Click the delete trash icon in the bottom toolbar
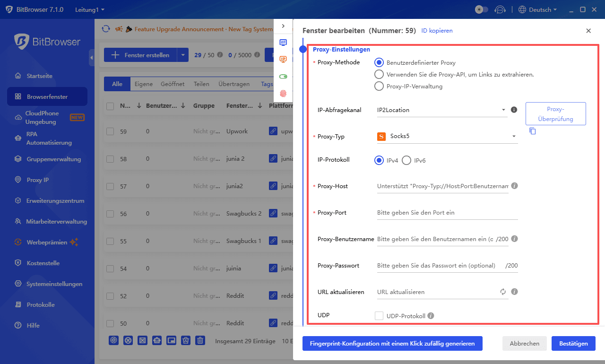605x364 pixels. tap(200, 340)
